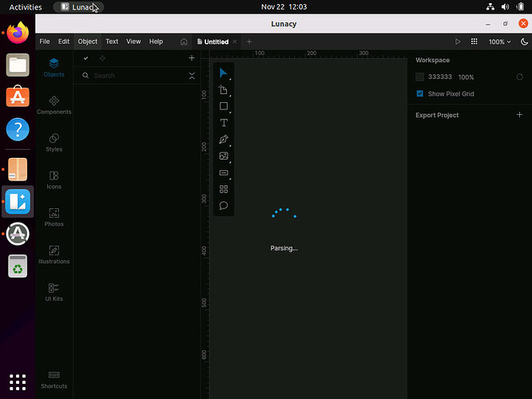The width and height of the screenshot is (532, 399).
Task: Click the checkmark icon above search
Action: [x=85, y=58]
